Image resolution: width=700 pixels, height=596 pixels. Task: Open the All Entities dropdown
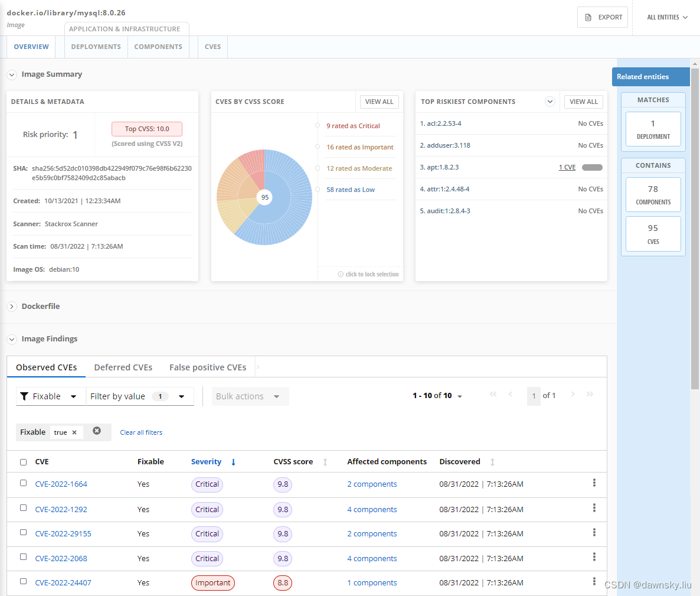coord(667,17)
